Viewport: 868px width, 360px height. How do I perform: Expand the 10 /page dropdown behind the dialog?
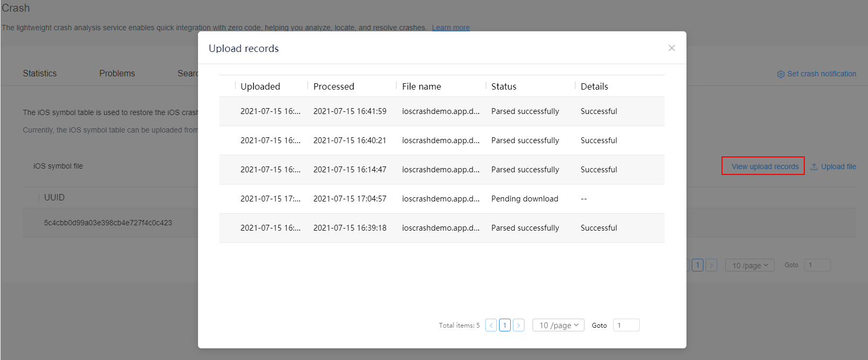750,265
